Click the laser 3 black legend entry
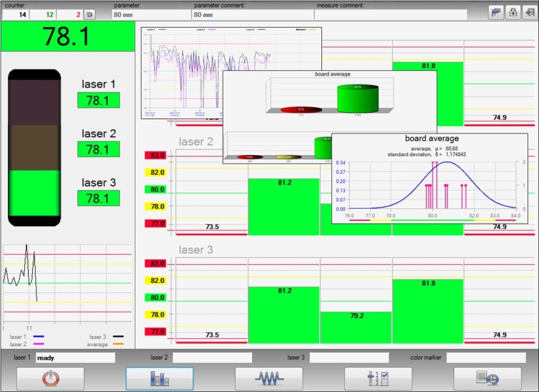 [106, 337]
